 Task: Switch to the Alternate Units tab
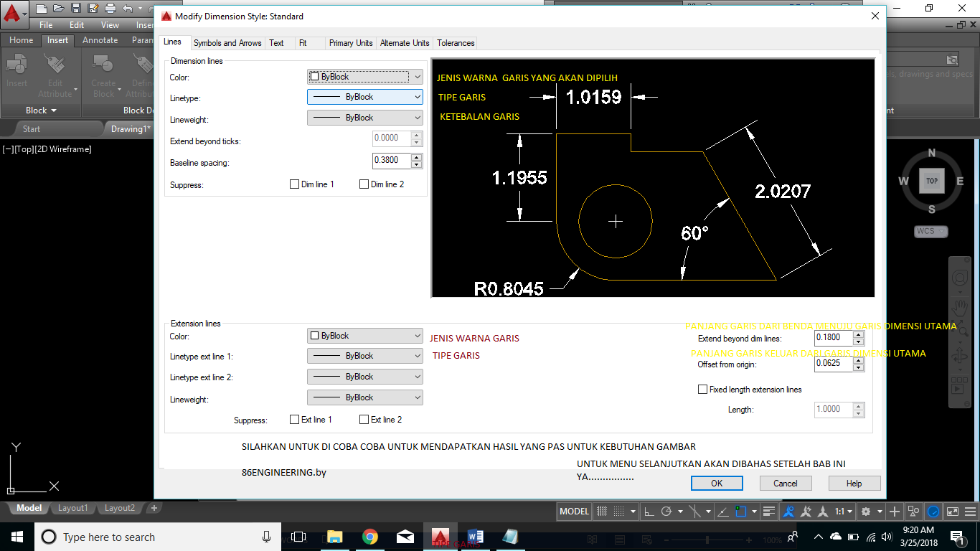pyautogui.click(x=405, y=43)
